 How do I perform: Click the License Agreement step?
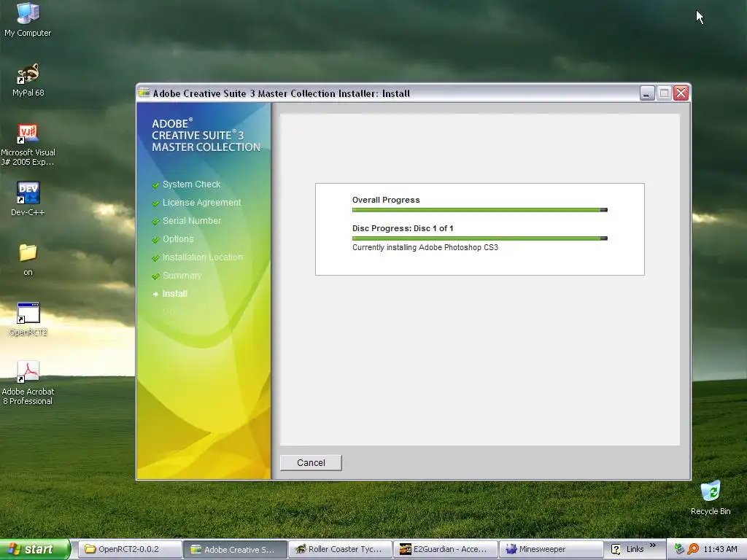201,203
